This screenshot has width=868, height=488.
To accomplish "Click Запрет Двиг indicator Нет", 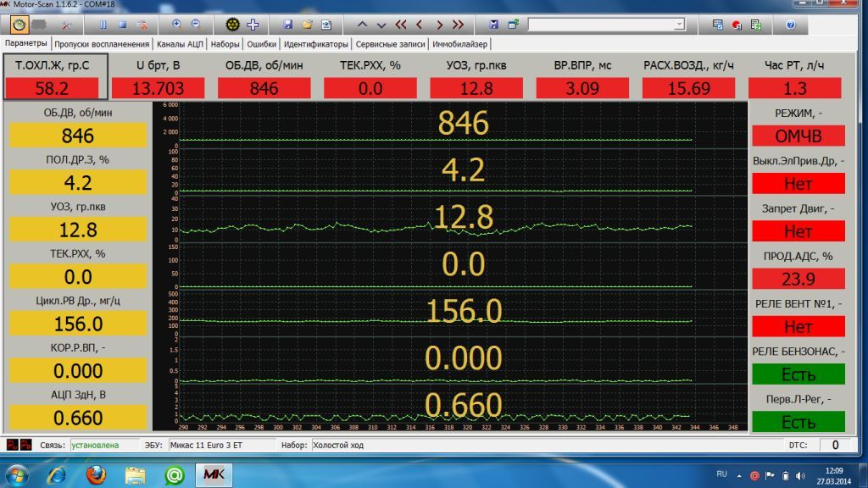I will point(798,230).
